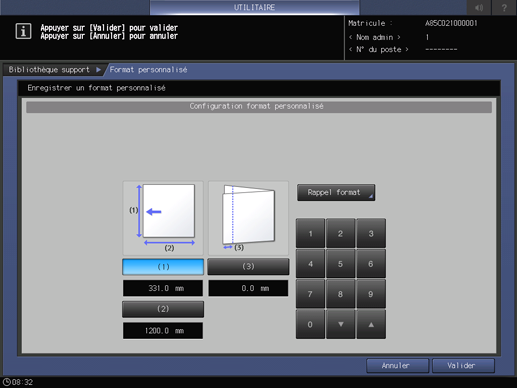Select the (3) dimension button
517x388 pixels.
tap(248, 267)
